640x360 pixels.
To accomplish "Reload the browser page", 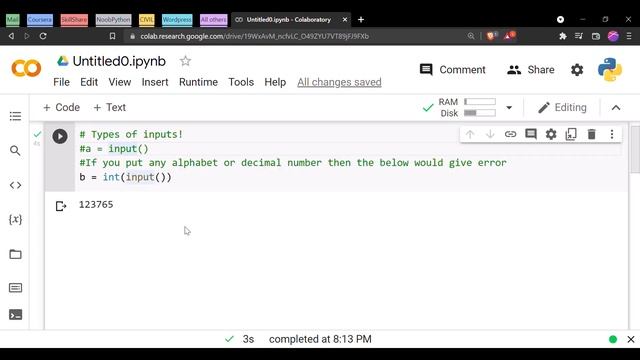I will (x=43, y=36).
